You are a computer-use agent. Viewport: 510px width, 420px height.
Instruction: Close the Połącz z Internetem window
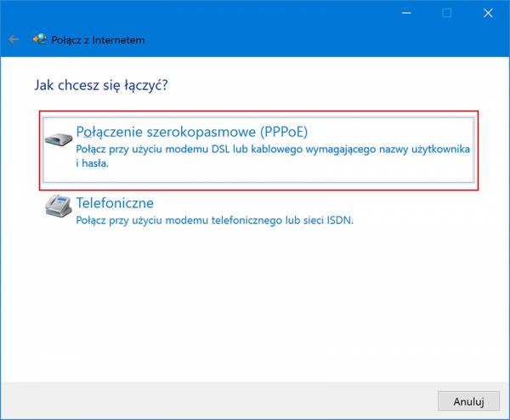point(488,13)
